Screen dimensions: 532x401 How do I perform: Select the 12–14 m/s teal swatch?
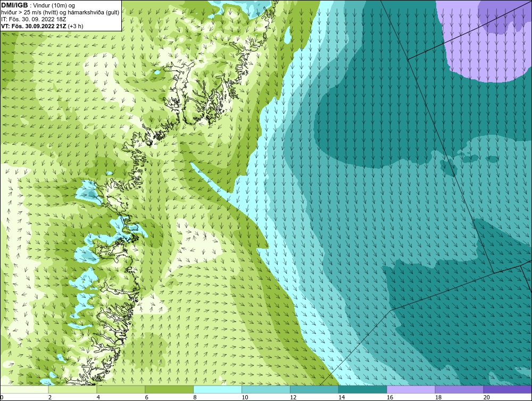tap(314, 389)
